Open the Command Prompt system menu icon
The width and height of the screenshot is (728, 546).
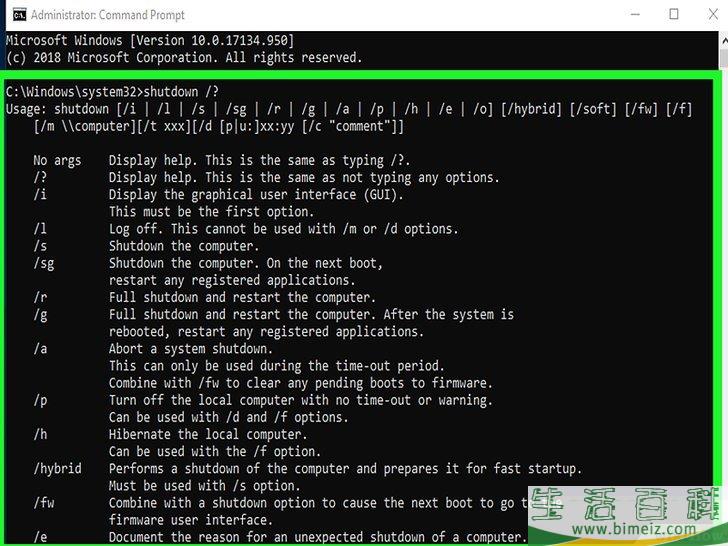tap(19, 15)
